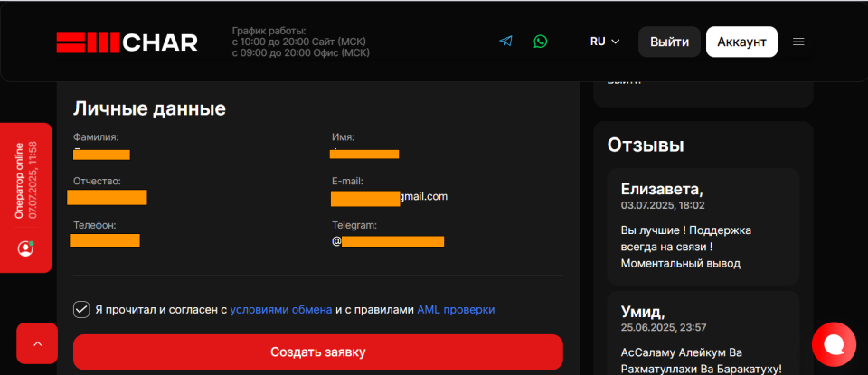Click the Создать заявку button
The width and height of the screenshot is (868, 375).
[x=317, y=352]
